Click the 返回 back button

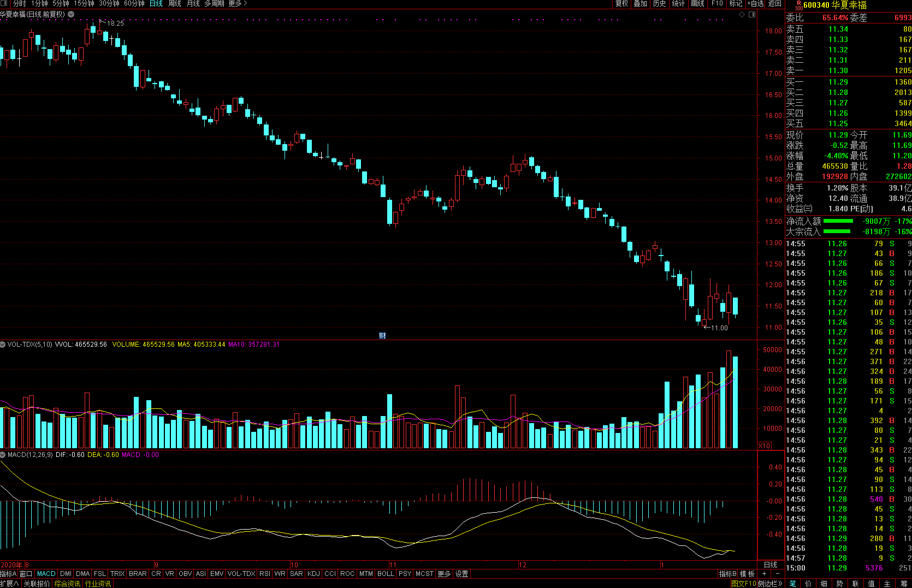coord(775,3)
